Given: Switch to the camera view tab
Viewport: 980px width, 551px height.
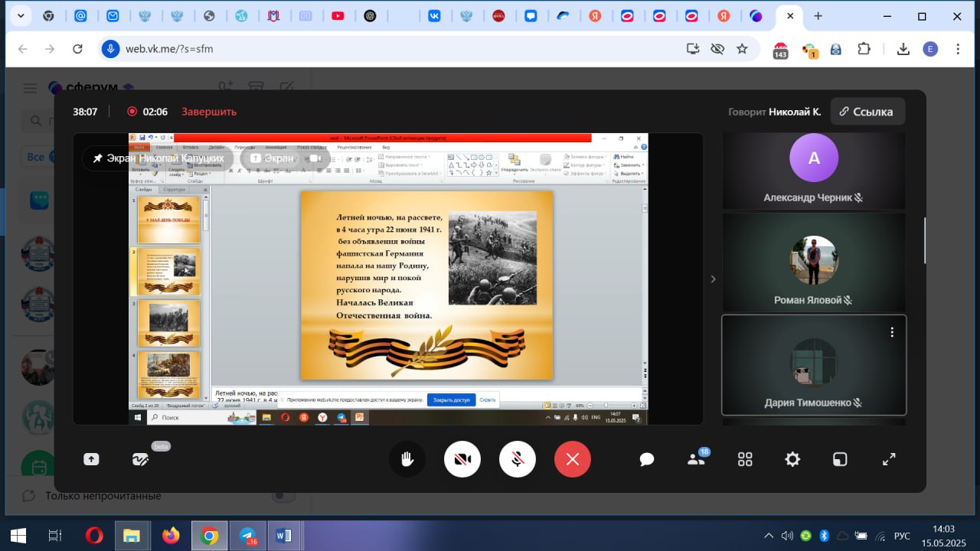Looking at the screenshot, I should pyautogui.click(x=314, y=158).
